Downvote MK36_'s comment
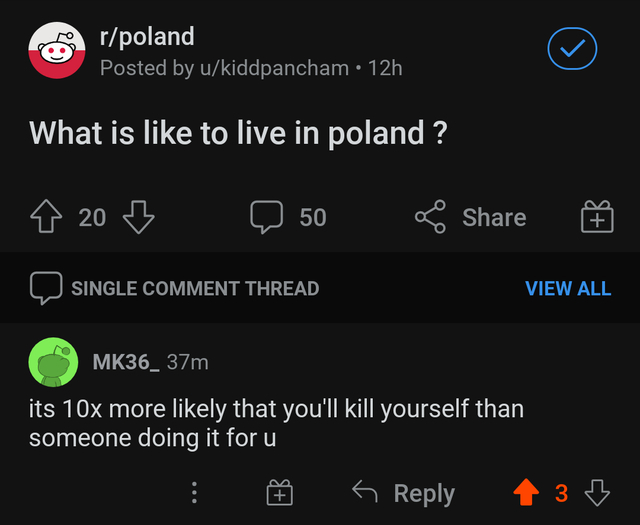Screen dimensions: 640x525 click(597, 492)
